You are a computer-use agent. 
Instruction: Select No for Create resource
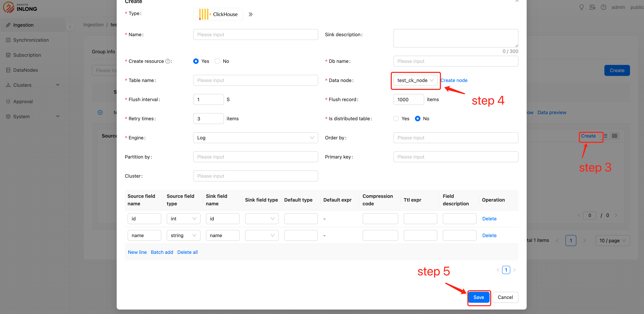217,61
